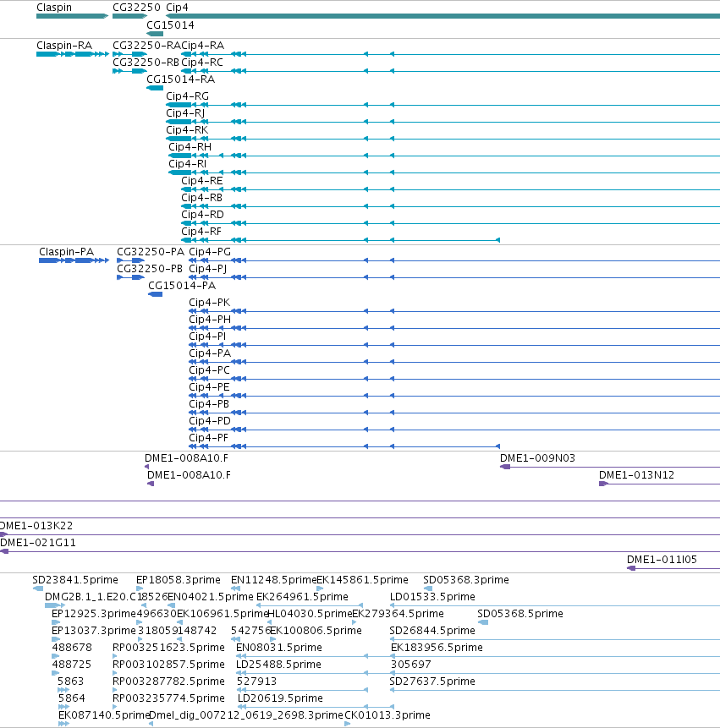Click the Cip4-RC transcript label
Screen dimensions: 720x728
pyautogui.click(x=202, y=63)
